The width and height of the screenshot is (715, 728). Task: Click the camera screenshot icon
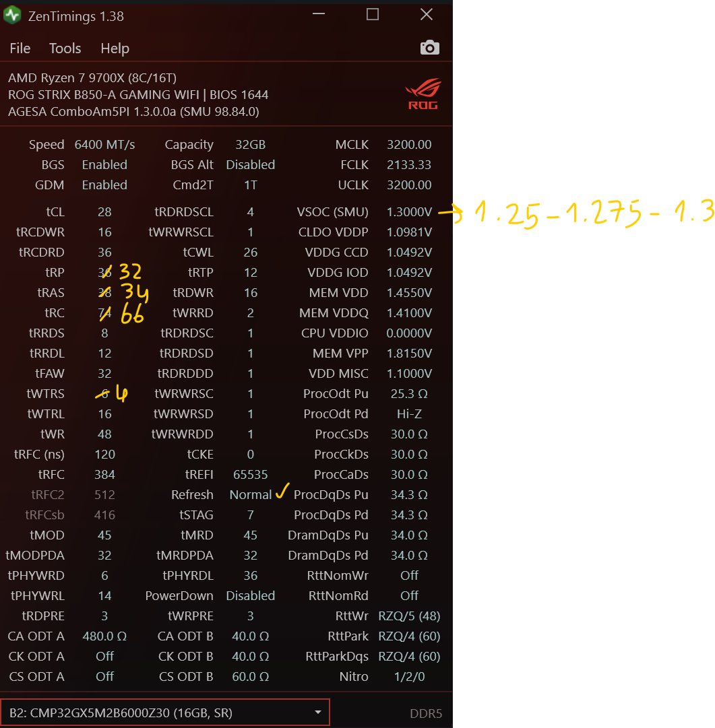click(429, 47)
